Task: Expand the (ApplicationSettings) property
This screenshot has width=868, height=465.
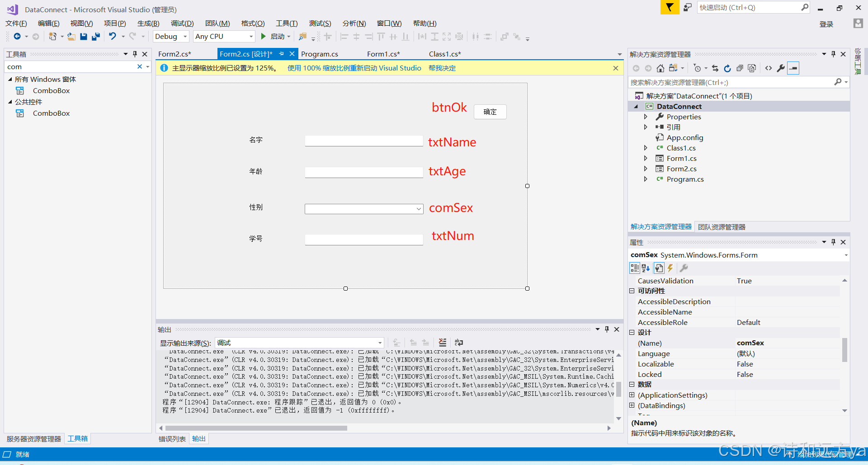Action: [x=632, y=395]
